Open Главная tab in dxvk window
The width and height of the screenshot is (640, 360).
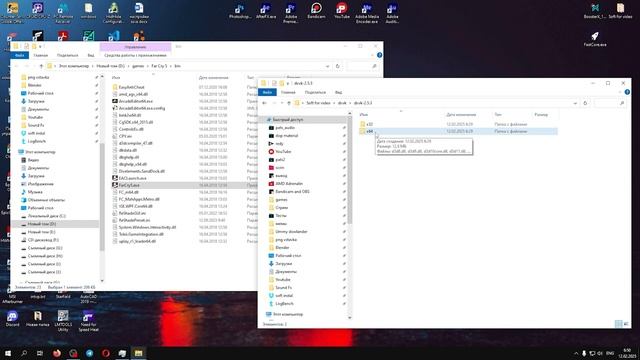(288, 92)
